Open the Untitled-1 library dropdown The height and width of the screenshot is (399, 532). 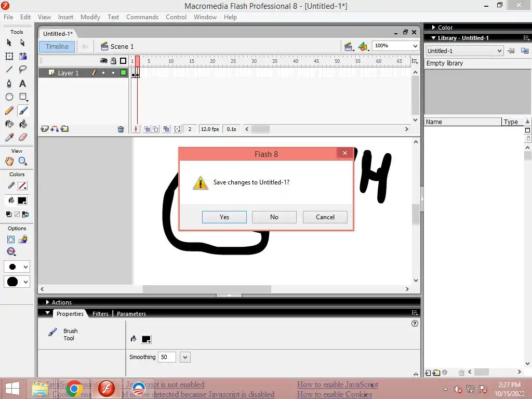(x=499, y=51)
